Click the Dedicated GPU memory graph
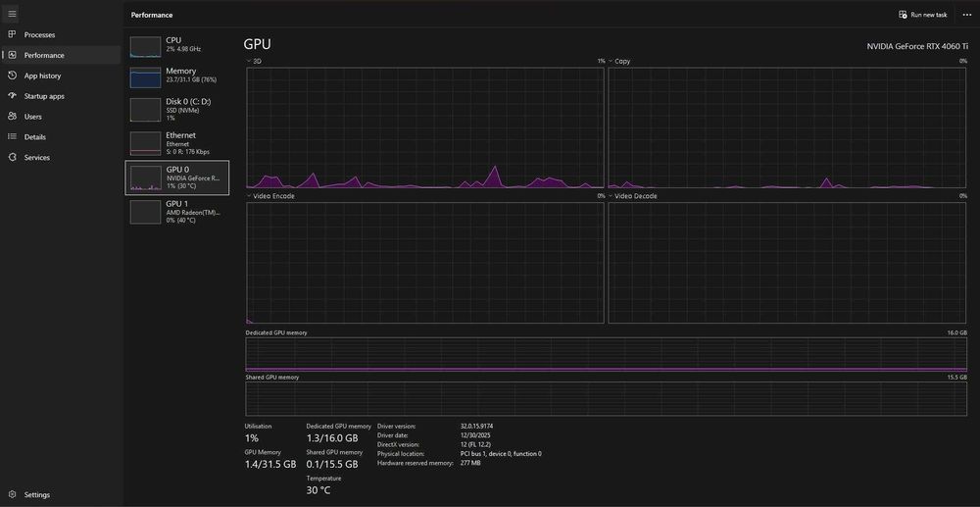The width and height of the screenshot is (980, 507). pyautogui.click(x=607, y=355)
